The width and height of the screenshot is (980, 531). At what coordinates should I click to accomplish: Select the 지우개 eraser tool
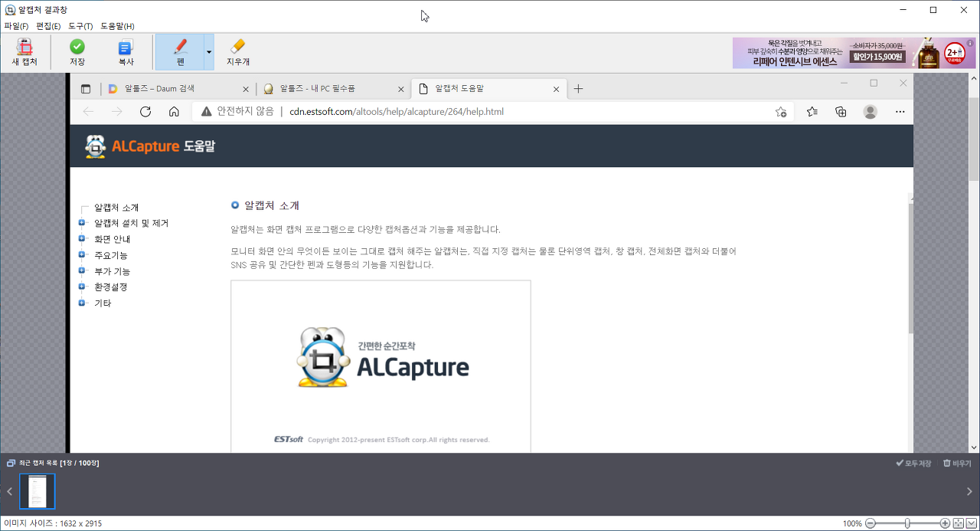click(238, 52)
